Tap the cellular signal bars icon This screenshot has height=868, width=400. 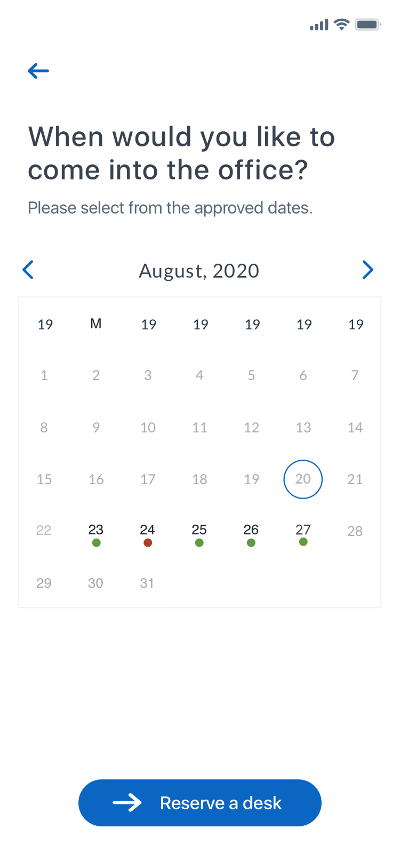(319, 25)
